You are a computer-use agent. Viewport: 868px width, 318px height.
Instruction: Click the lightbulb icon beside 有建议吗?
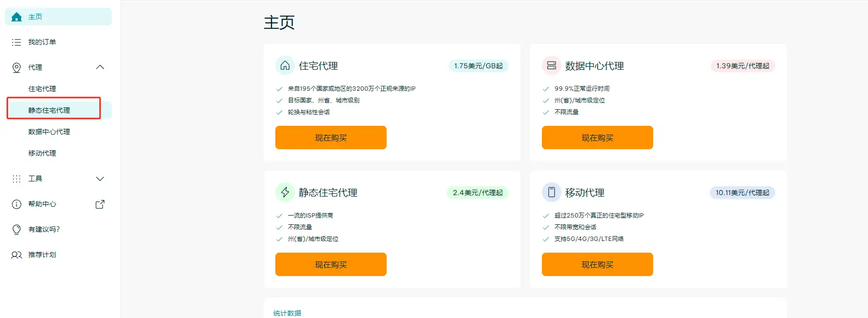pos(17,230)
